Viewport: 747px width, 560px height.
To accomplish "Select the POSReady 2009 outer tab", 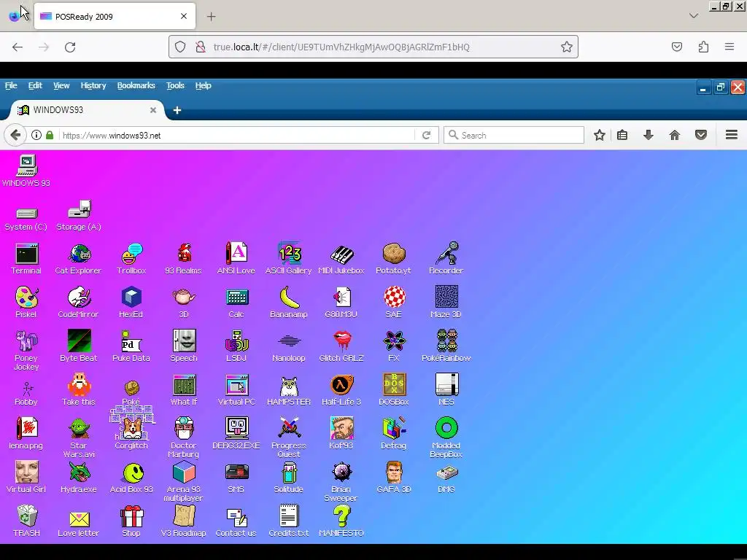I will tap(115, 16).
